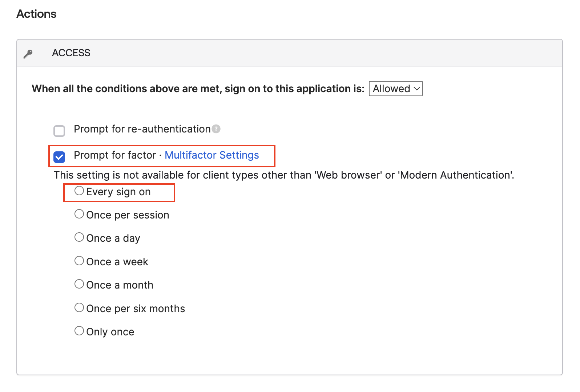Screen dimensions: 580x392
Task: Pick the Once a week radio button
Action: [79, 261]
